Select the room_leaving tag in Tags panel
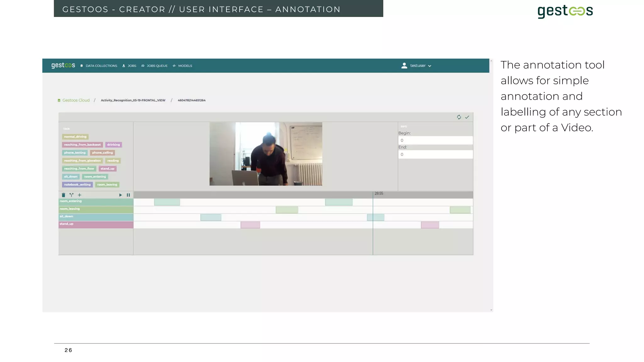The image size is (644, 362). tap(107, 184)
